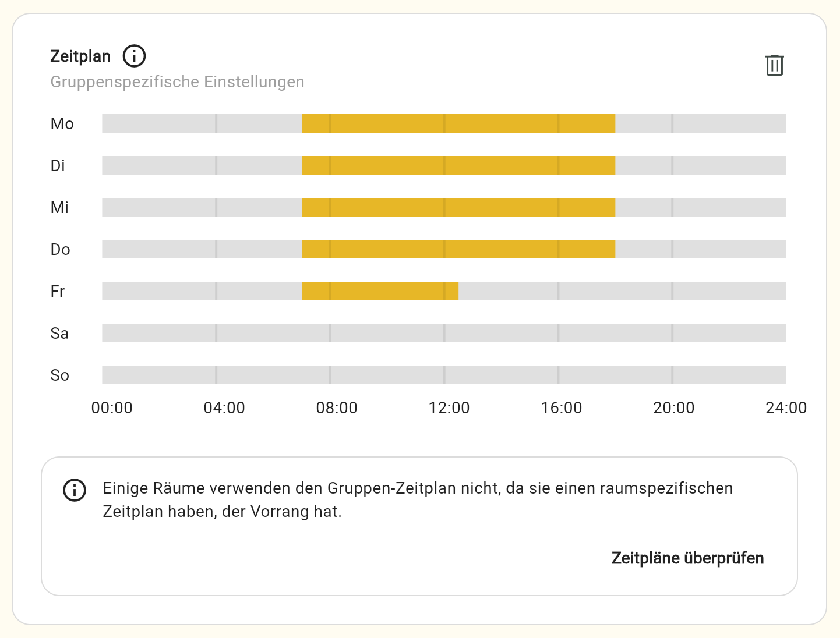This screenshot has width=840, height=638.
Task: Click the empty Sunday schedule bar
Action: tap(444, 375)
